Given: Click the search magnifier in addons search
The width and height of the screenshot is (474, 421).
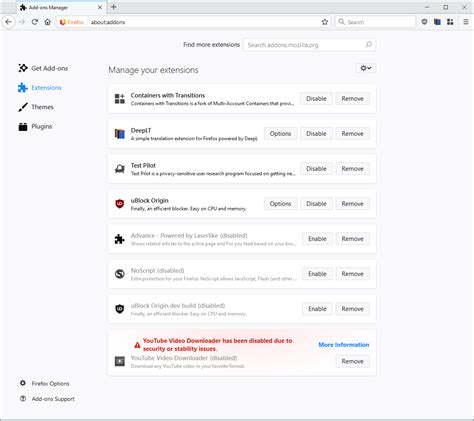Looking at the screenshot, I should coord(368,45).
